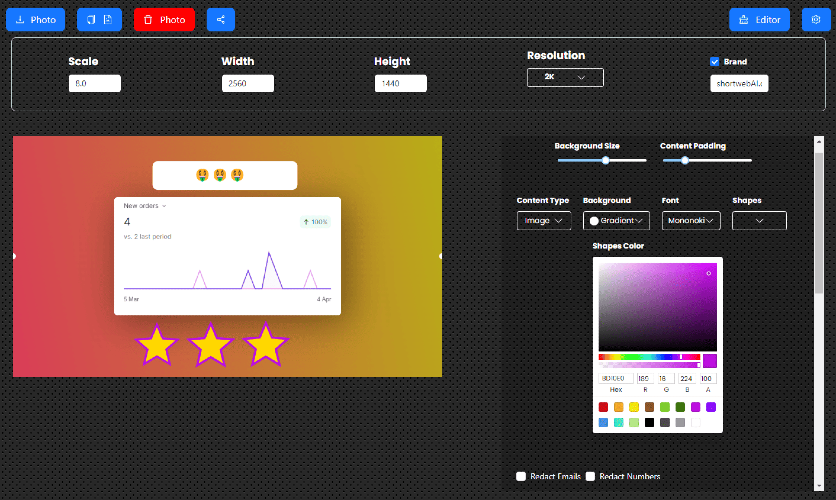
Task: Select the violet purple preset color swatch
Action: coord(711,407)
